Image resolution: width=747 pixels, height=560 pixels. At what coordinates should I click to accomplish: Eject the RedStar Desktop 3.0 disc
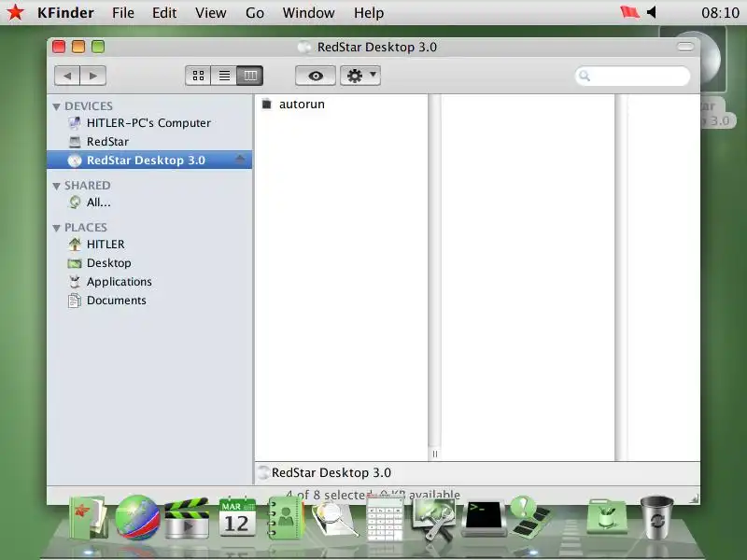(240, 160)
